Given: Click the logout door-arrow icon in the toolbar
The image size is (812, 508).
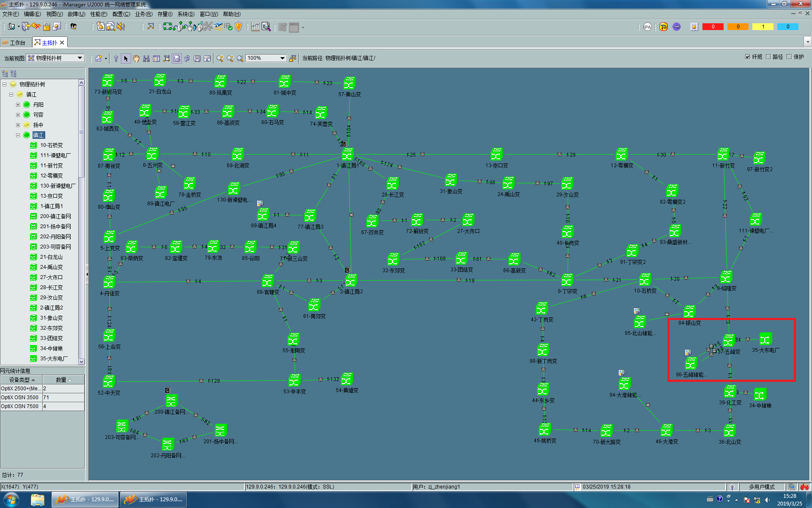Looking at the screenshot, I should tap(26, 27).
